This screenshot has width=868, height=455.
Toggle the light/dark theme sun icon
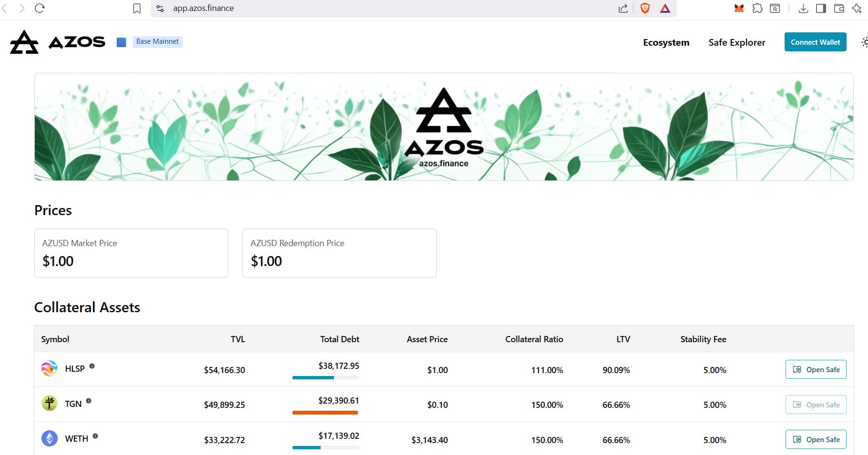point(864,42)
